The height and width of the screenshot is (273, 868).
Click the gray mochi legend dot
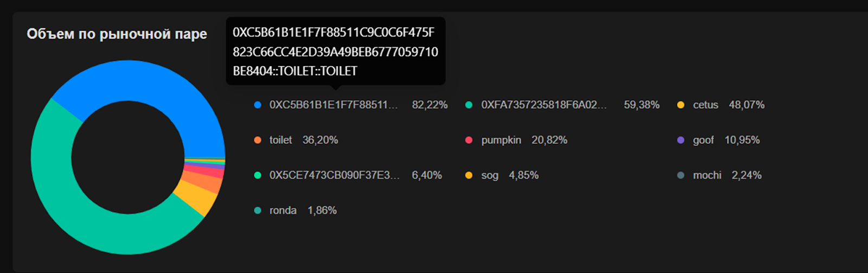pyautogui.click(x=681, y=175)
